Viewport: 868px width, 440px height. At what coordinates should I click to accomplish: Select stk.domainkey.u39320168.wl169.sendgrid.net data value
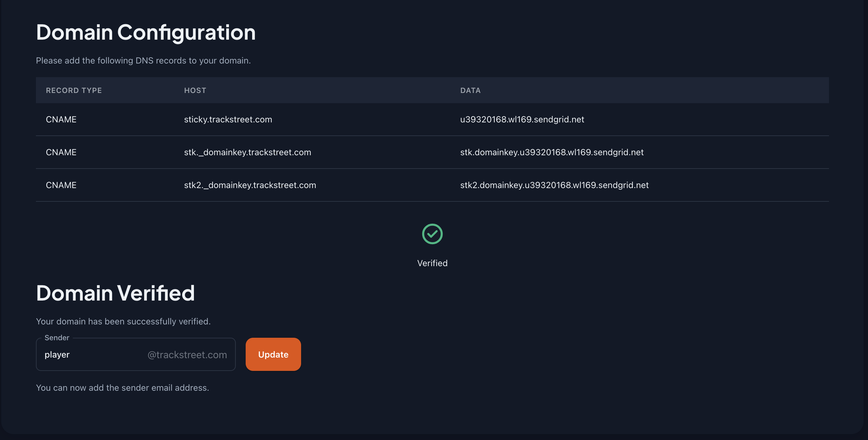click(x=552, y=152)
